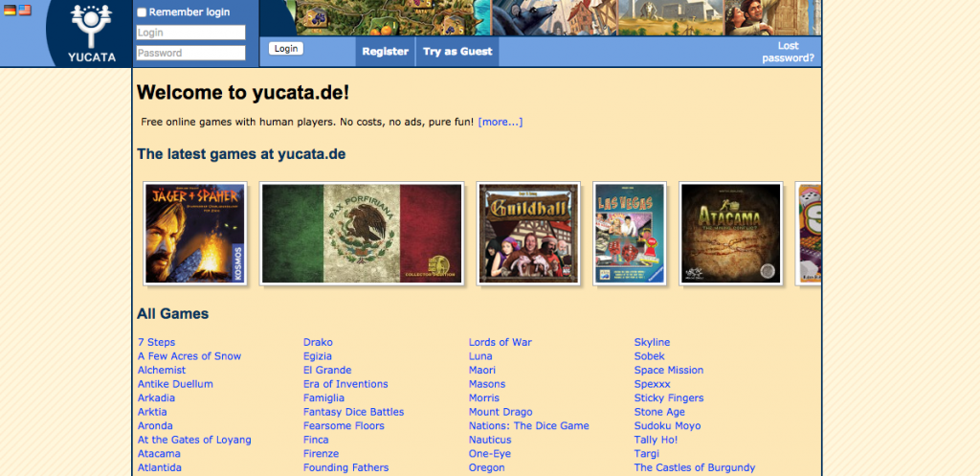Open the [more...] link
Screen dimensions: 980x476
[500, 122]
